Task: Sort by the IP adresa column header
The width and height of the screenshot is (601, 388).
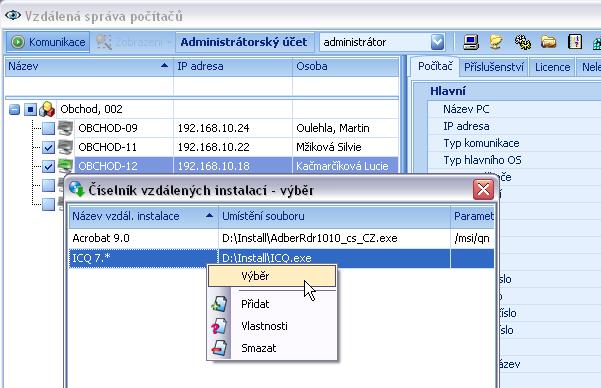Action: (x=233, y=66)
